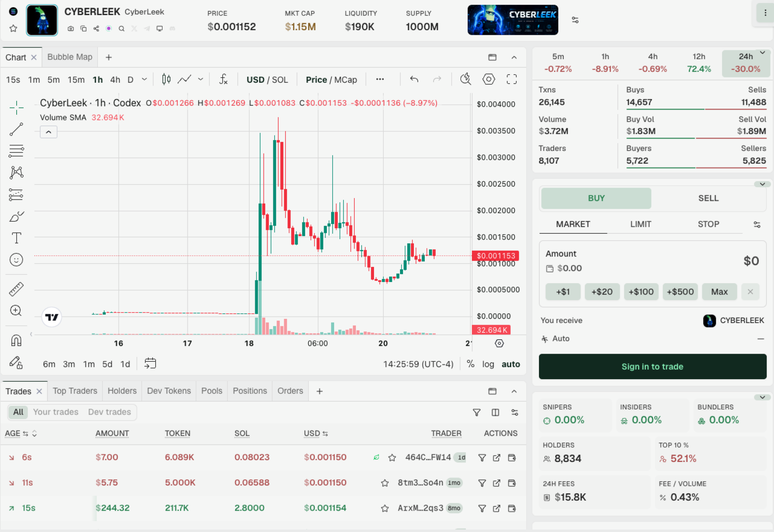Select the ruler measure tool
The image size is (774, 532).
pos(16,289)
